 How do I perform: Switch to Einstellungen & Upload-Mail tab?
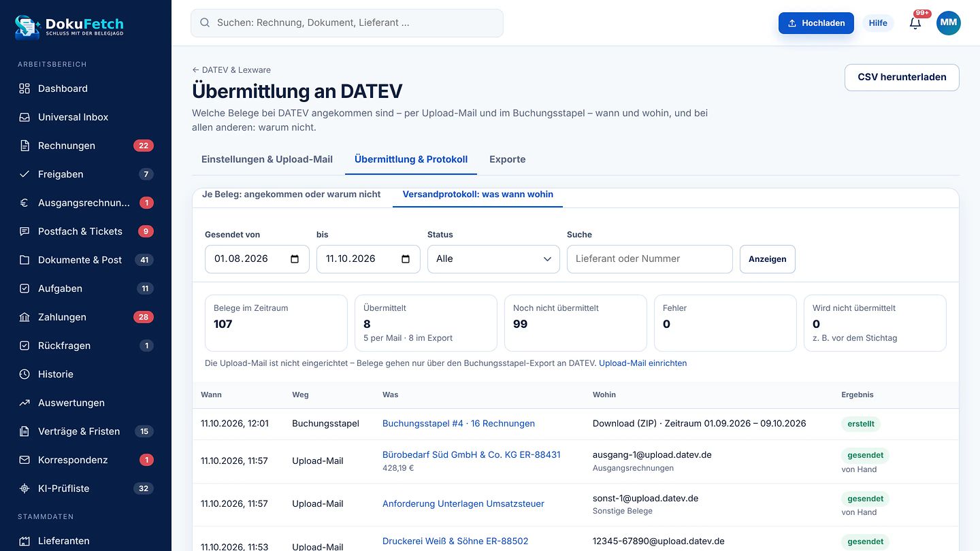267,159
